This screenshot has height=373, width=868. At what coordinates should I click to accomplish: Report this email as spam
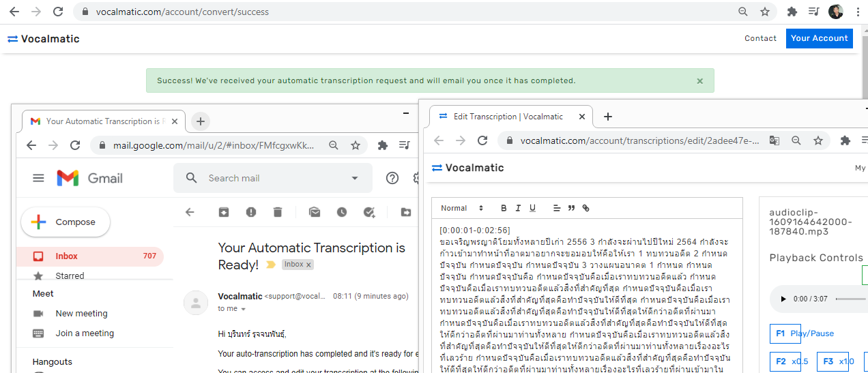(251, 212)
